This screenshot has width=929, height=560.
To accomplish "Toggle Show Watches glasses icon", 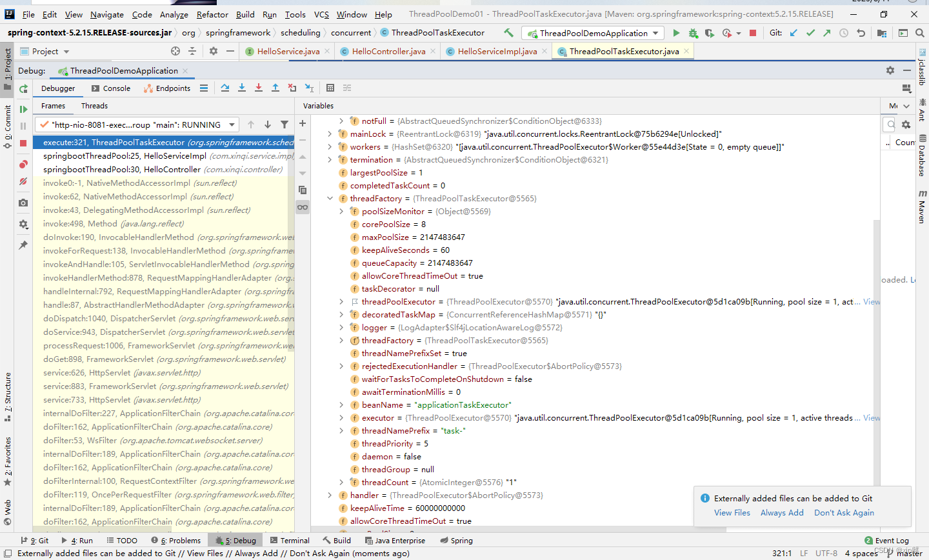I will pyautogui.click(x=302, y=207).
